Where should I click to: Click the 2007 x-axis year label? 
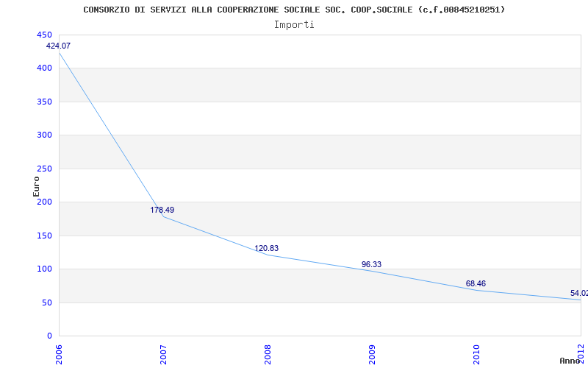pos(163,354)
